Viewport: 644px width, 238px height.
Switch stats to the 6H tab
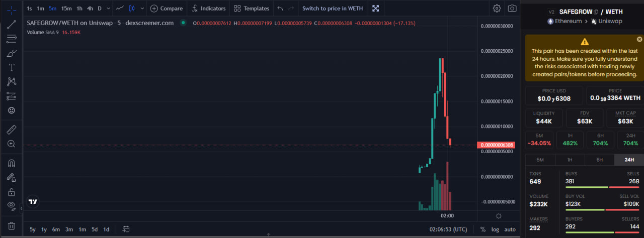[x=599, y=160]
